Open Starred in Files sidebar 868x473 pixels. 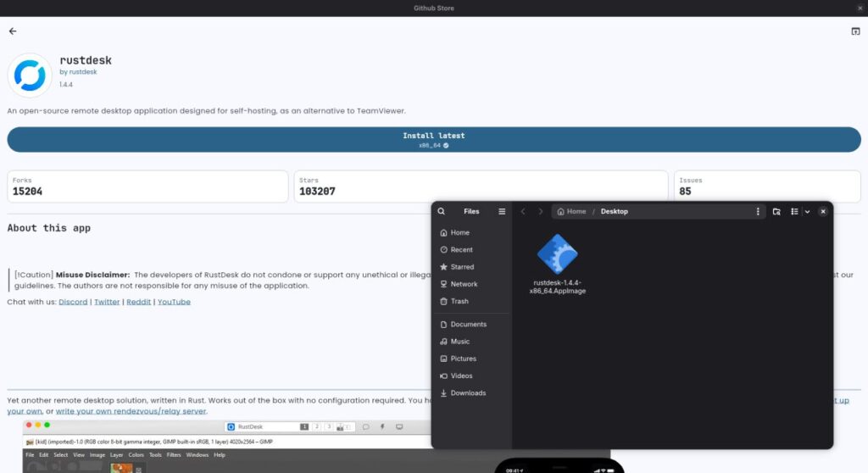(x=462, y=267)
